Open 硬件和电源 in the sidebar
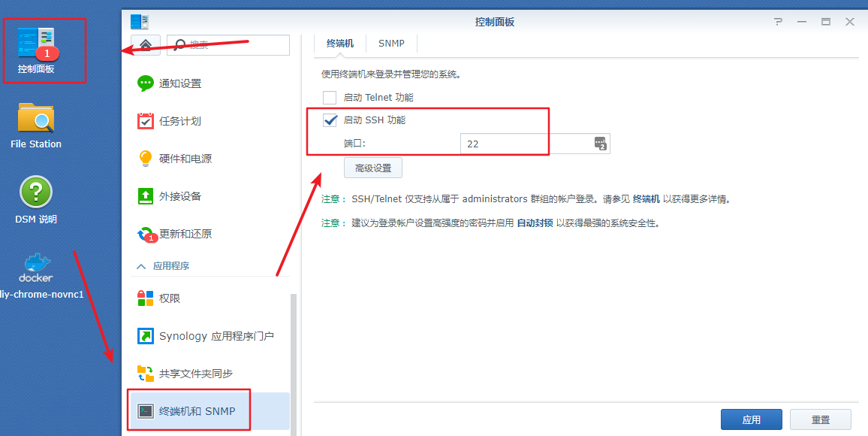 (210, 159)
